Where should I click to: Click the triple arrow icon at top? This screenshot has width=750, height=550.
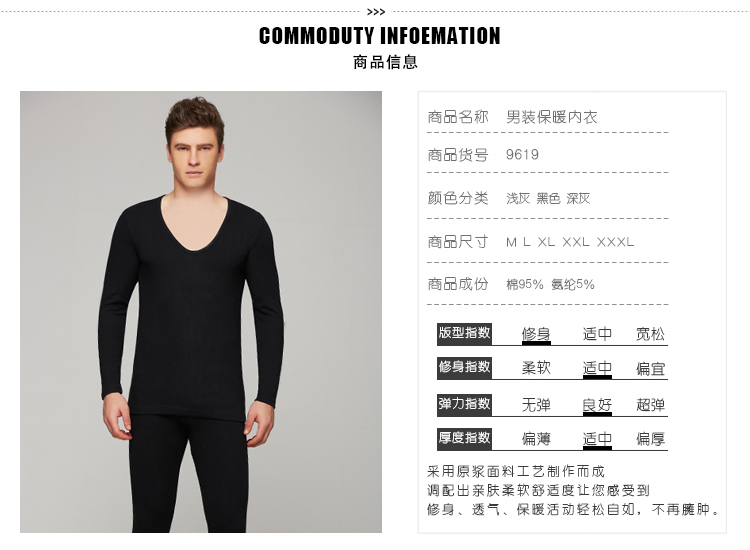click(x=376, y=12)
